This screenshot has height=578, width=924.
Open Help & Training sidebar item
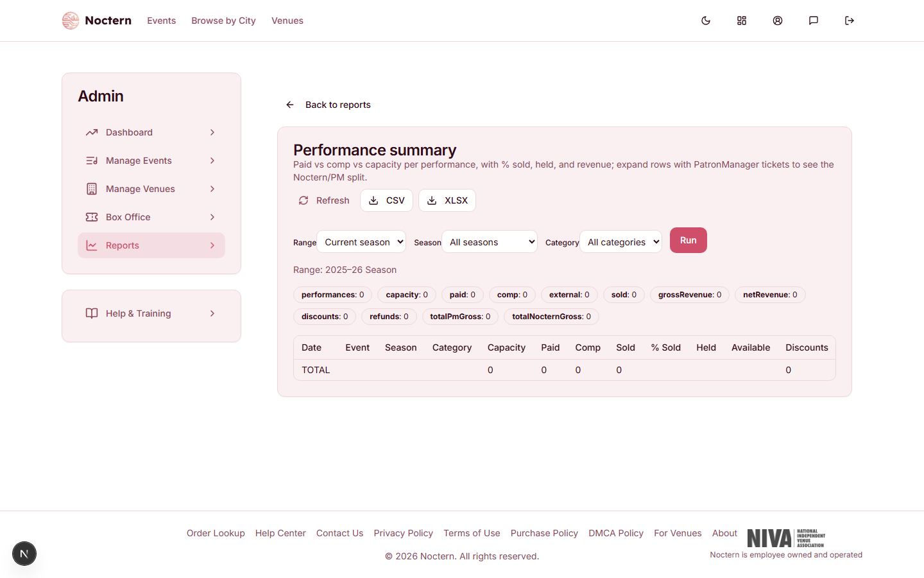click(x=151, y=313)
